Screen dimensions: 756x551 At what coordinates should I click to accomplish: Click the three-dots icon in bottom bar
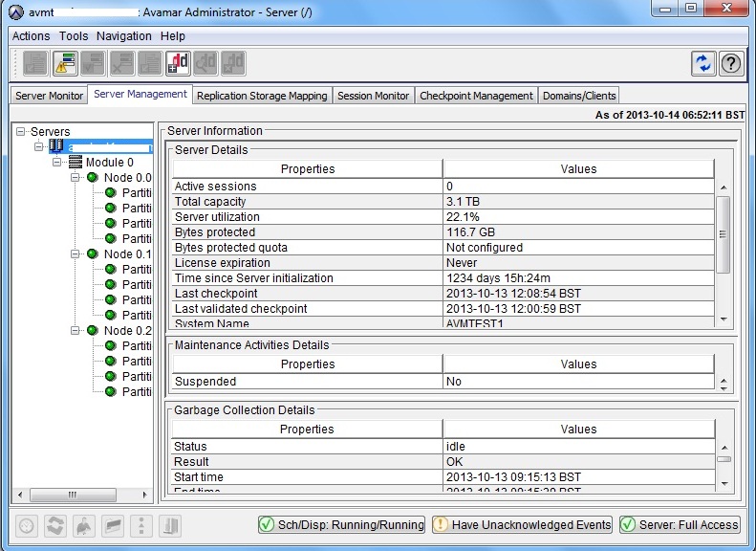[141, 525]
